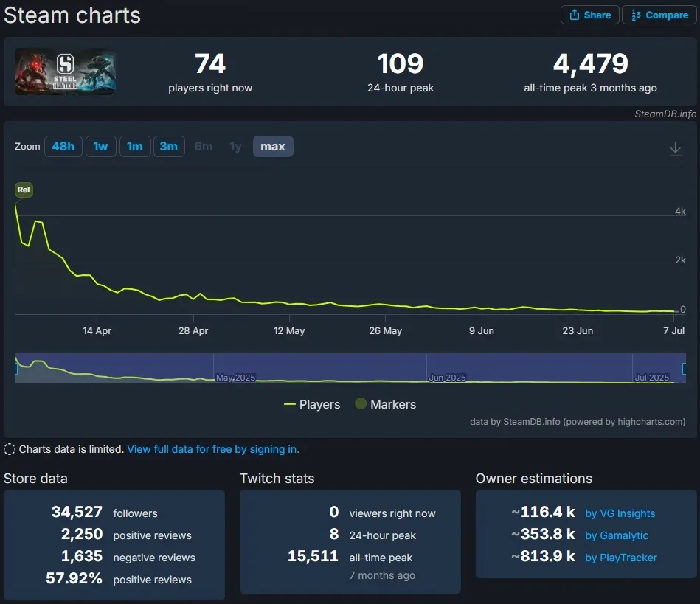Click the limited charts data dashed-circle icon
Viewport: 700px width, 604px height.
pyautogui.click(x=10, y=449)
